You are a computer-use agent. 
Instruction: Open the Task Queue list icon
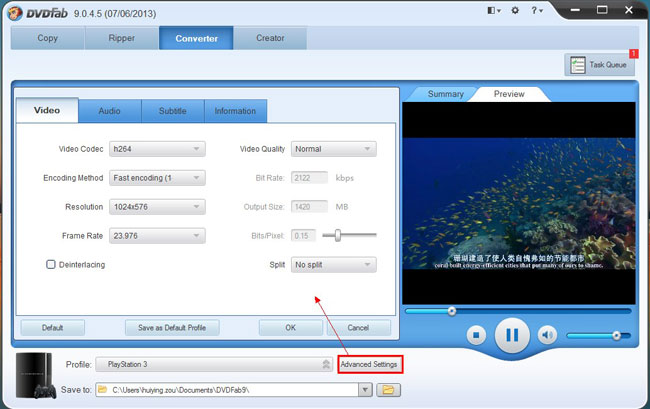point(577,65)
